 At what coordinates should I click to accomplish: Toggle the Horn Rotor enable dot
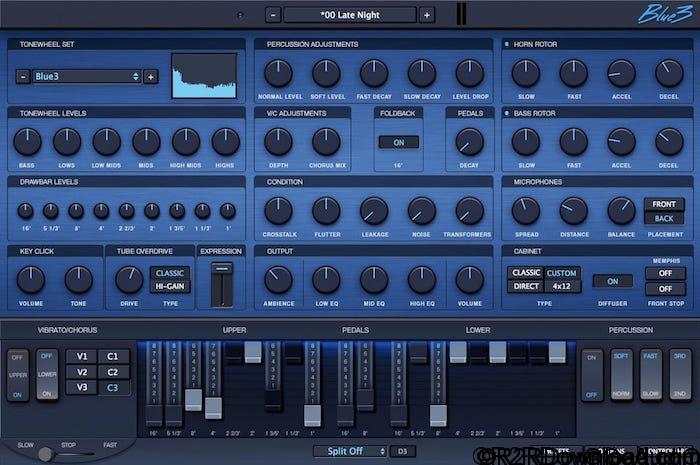point(506,44)
